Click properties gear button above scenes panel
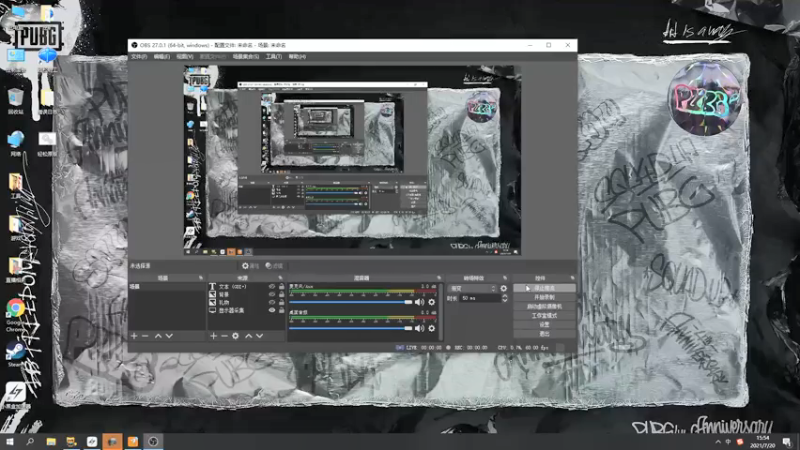Viewport: 800px width, 450px height. tap(250, 266)
